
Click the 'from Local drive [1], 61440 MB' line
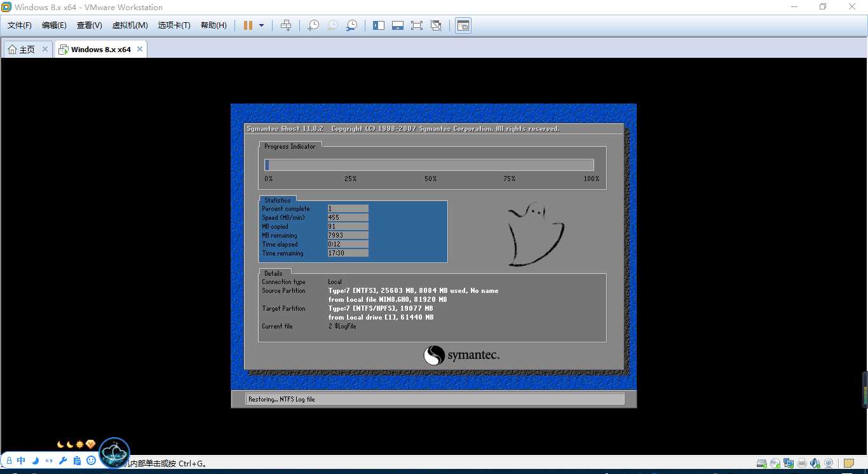pos(381,317)
